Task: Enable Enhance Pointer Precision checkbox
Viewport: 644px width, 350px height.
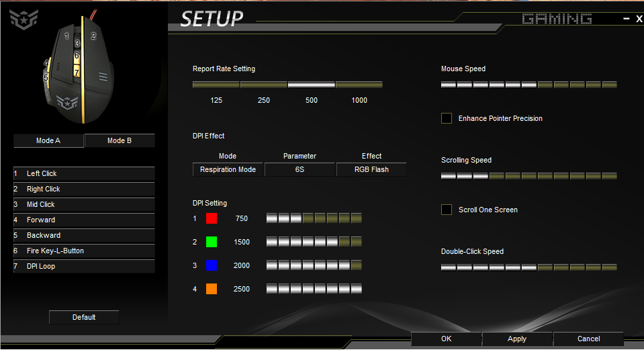Action: coord(447,118)
